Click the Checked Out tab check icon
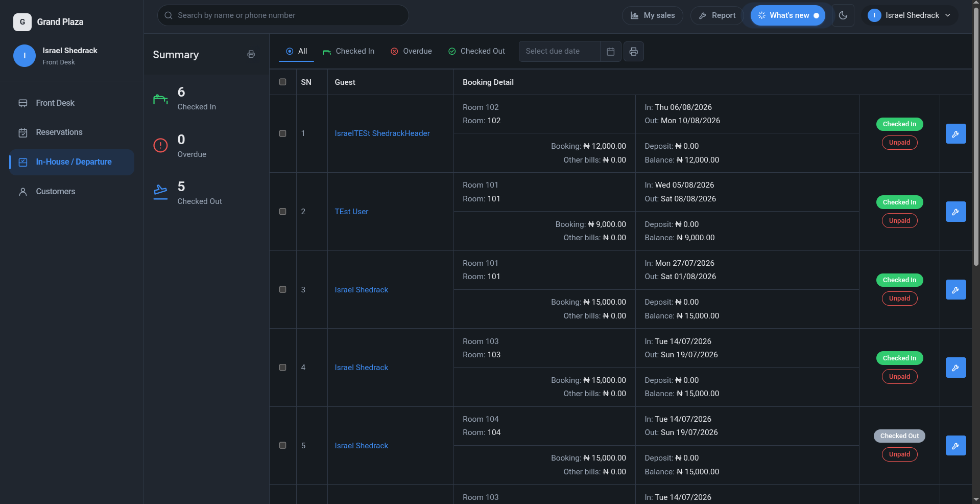 click(x=452, y=51)
